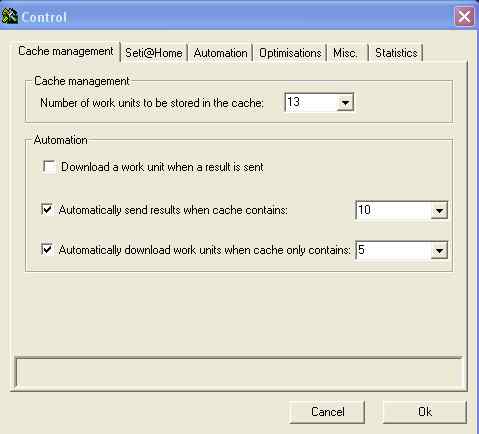Click the send results field showing 10
Viewport: 479px width, 434px height.
point(393,210)
